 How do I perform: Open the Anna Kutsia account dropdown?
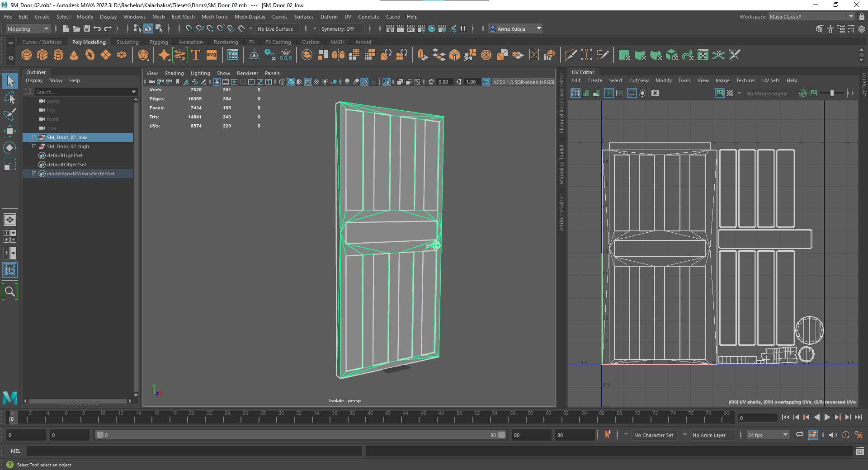515,28
